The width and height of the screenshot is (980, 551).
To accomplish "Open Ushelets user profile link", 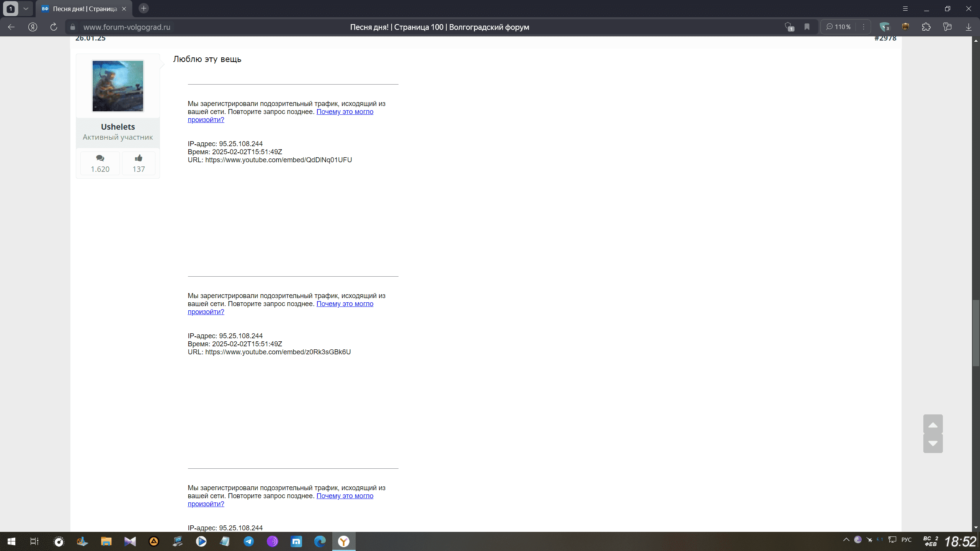I will [x=118, y=127].
